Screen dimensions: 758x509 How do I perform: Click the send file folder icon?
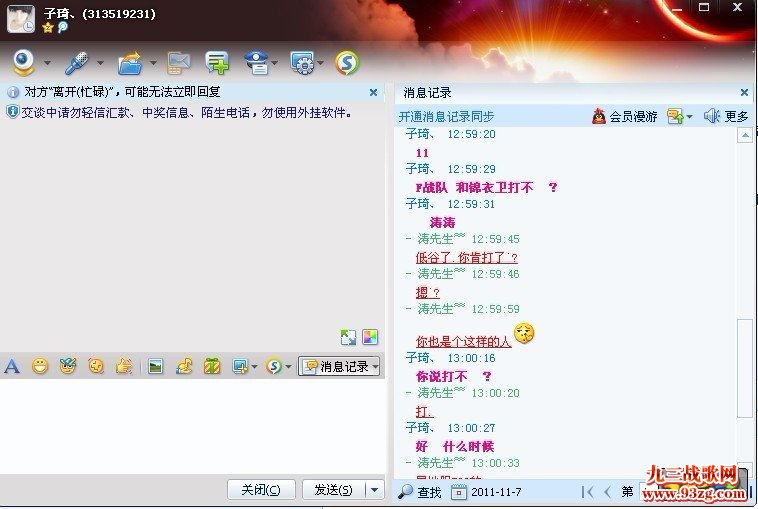(130, 63)
